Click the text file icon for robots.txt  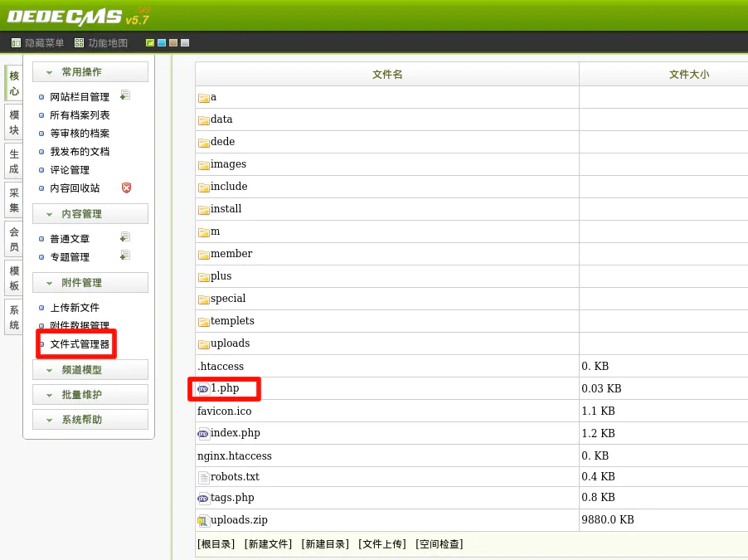[203, 477]
